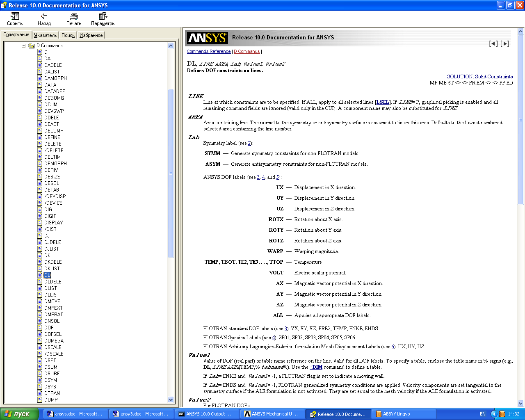Click the page icon beside DADELE
This screenshot has height=420, width=525.
point(40,65)
